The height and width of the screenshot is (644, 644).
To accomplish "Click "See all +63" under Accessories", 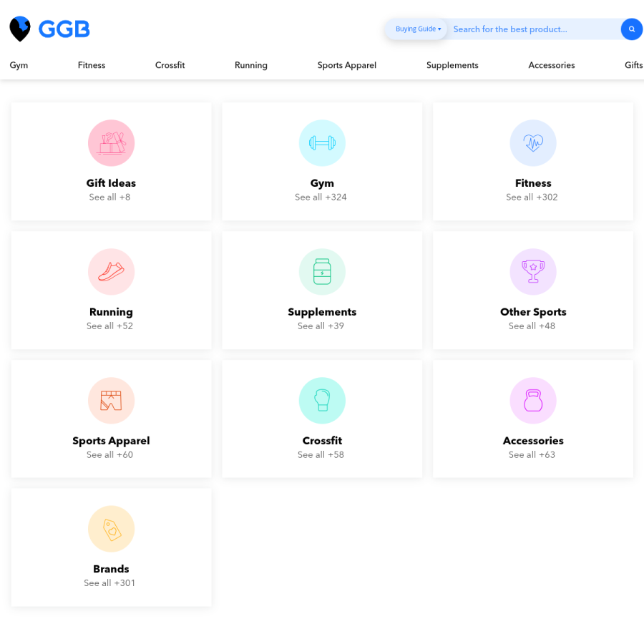I will point(532,455).
